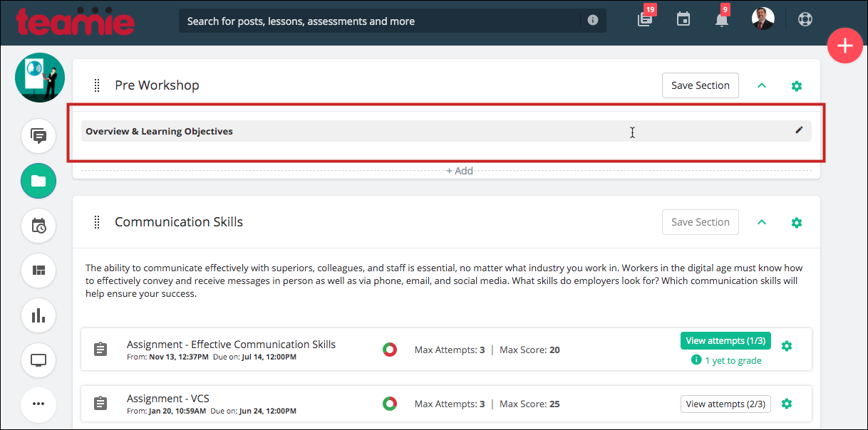868x430 pixels.
Task: Click the Pre Workshop section title
Action: click(x=157, y=85)
